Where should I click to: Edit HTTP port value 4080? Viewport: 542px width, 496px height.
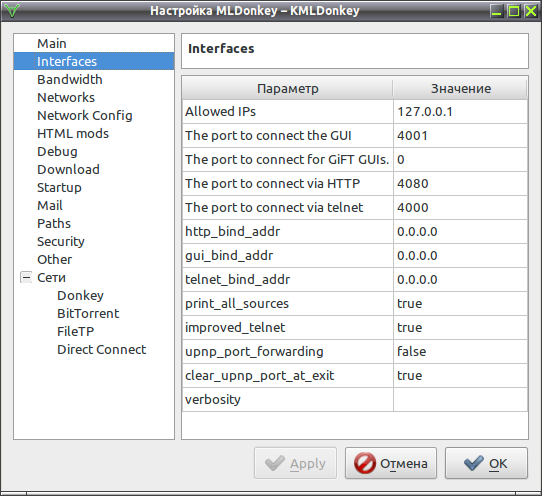[460, 184]
